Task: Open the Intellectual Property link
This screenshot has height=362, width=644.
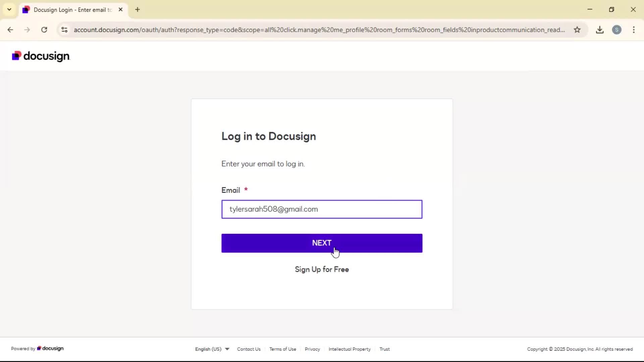Action: (350, 349)
